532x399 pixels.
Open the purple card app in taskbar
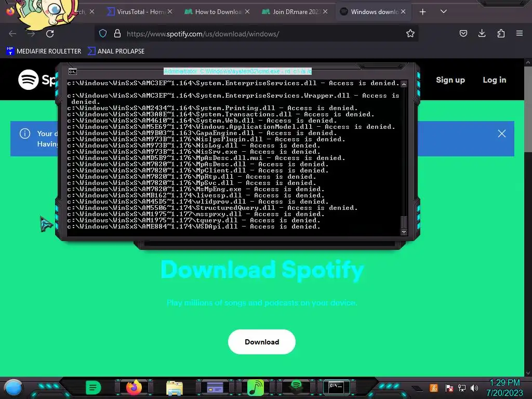215,388
